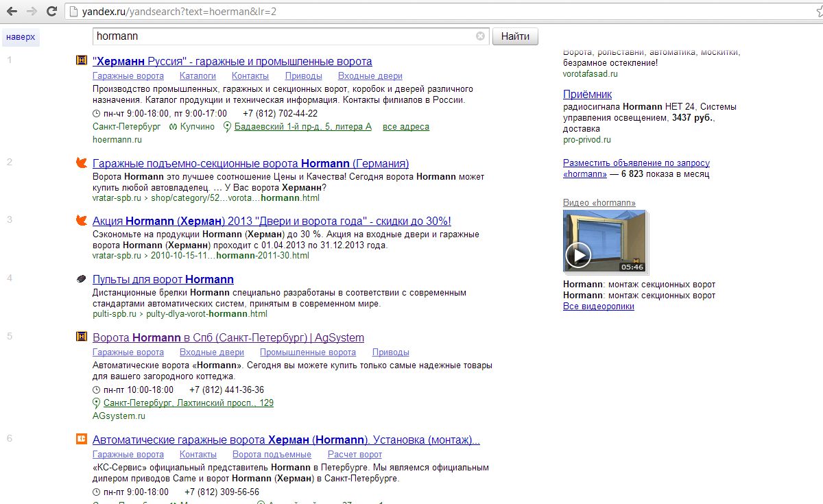Screen dimensions: 823x504
Task: Click the metro icon next to Купчино
Action: point(174,127)
